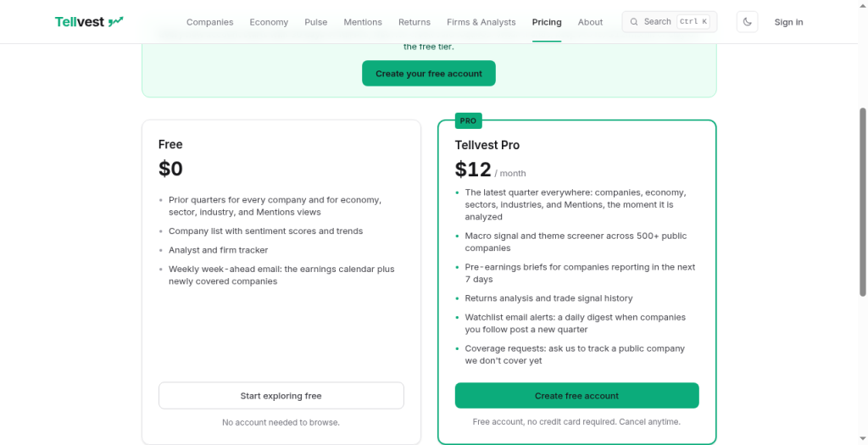Screen dimensions: 868x445
Task: Click Create free account in Pro card
Action: (x=576, y=396)
